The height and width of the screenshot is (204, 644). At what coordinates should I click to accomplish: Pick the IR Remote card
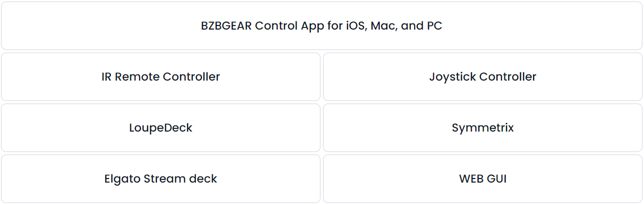[160, 76]
